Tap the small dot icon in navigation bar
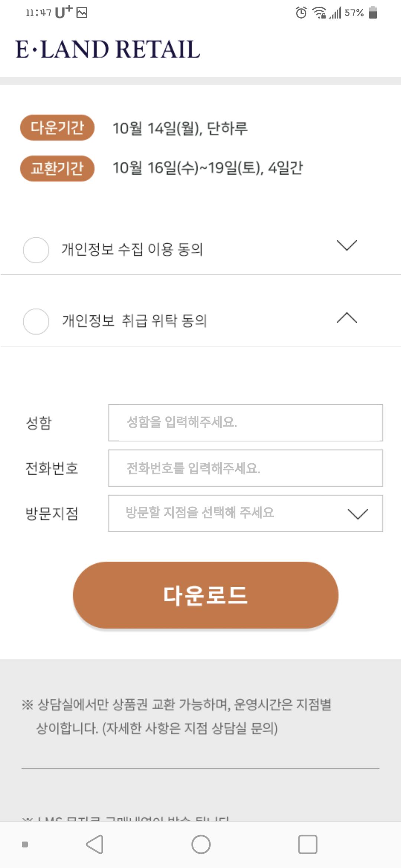Image resolution: width=401 pixels, height=868 pixels. pyautogui.click(x=25, y=845)
